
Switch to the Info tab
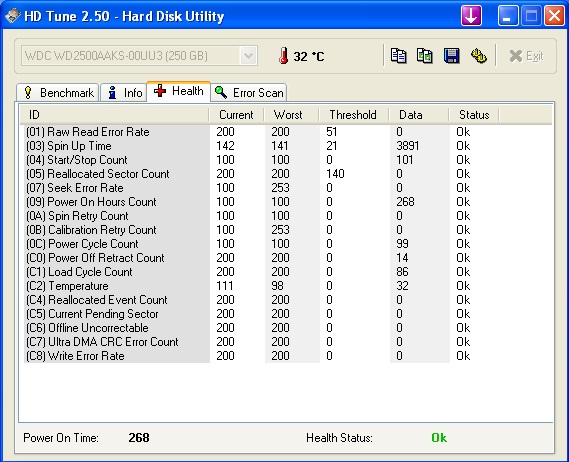pos(124,93)
